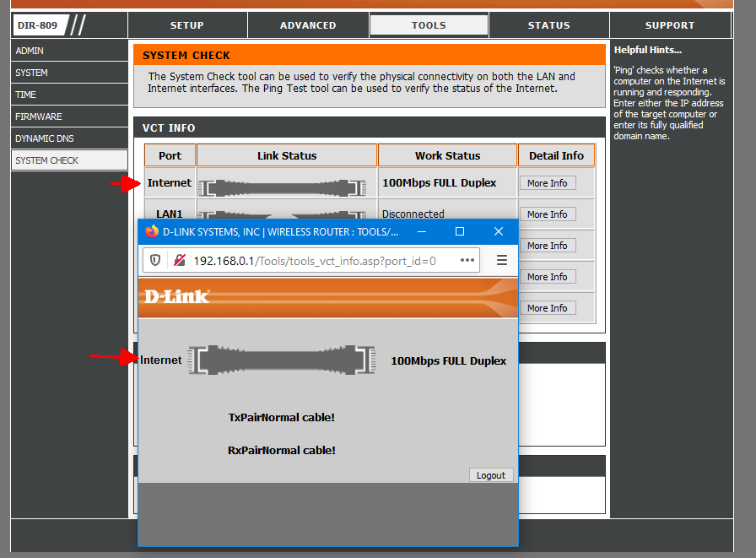Screen dimensions: 756x558
Task: Click the Internet link status cable image
Action: tap(282, 187)
